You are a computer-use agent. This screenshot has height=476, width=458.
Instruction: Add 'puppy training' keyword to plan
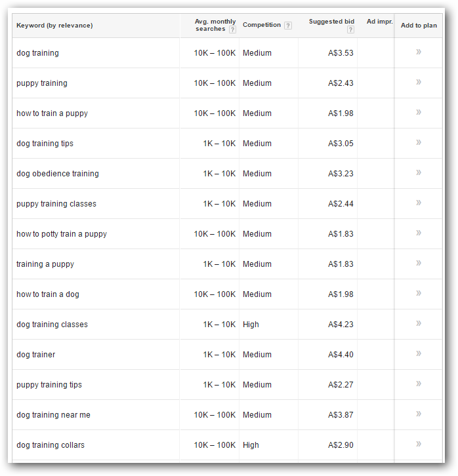pyautogui.click(x=418, y=82)
